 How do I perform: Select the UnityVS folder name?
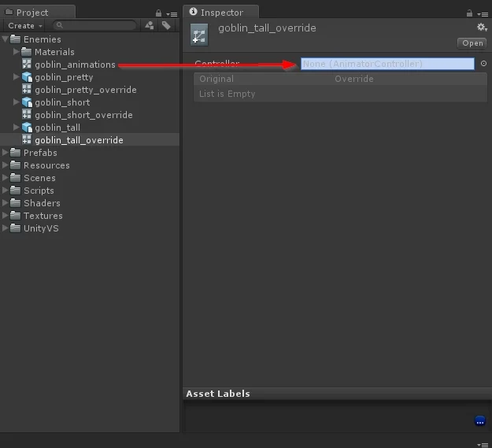[41, 228]
